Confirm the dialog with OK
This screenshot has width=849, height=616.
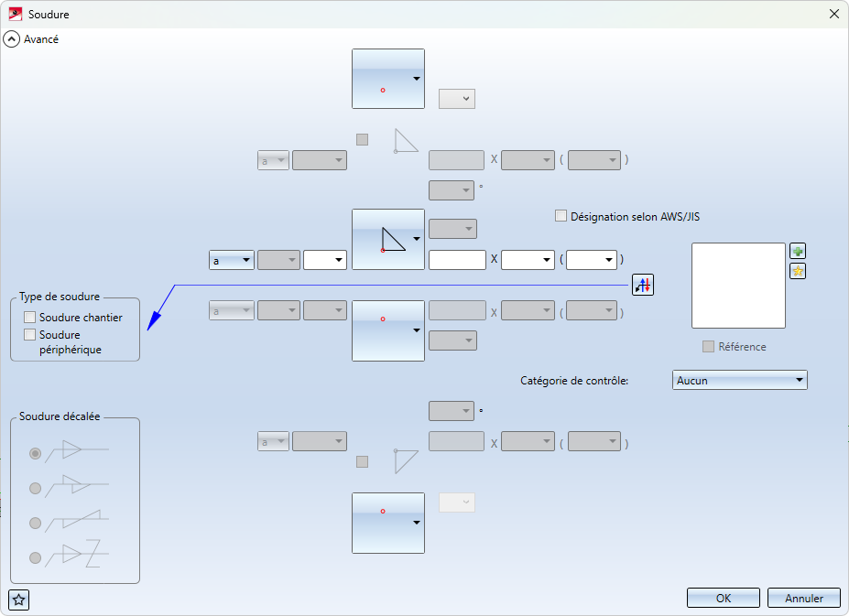click(724, 598)
